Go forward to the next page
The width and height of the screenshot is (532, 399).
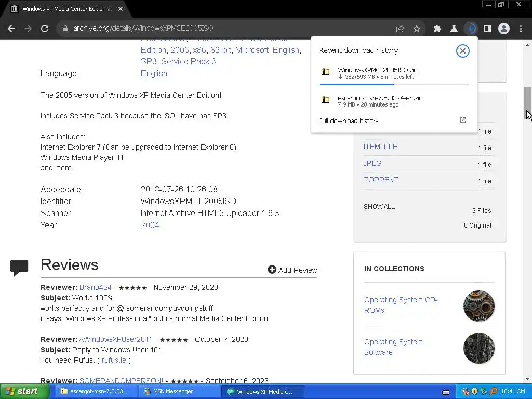(x=28, y=29)
